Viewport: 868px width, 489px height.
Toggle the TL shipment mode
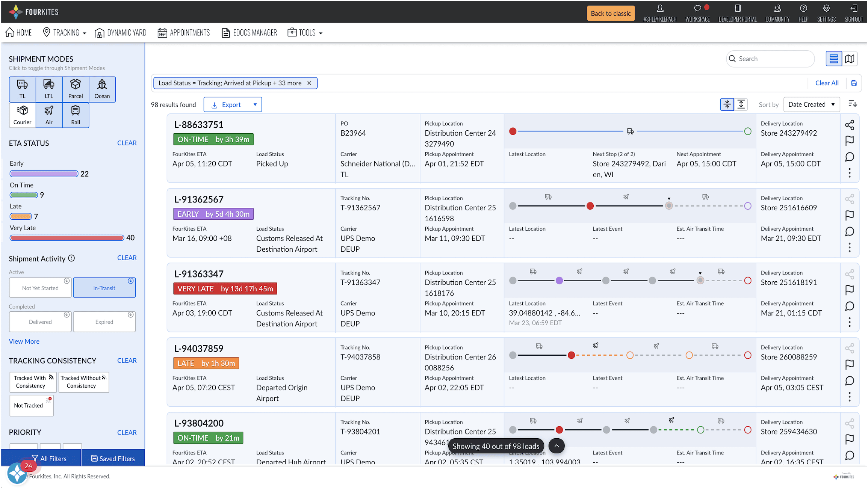23,89
